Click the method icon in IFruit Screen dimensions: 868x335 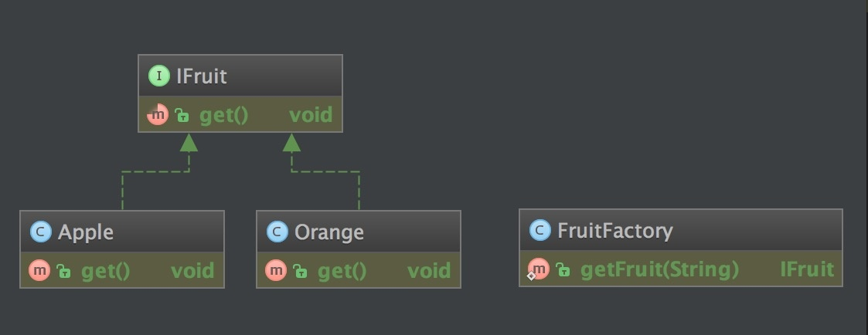(158, 116)
